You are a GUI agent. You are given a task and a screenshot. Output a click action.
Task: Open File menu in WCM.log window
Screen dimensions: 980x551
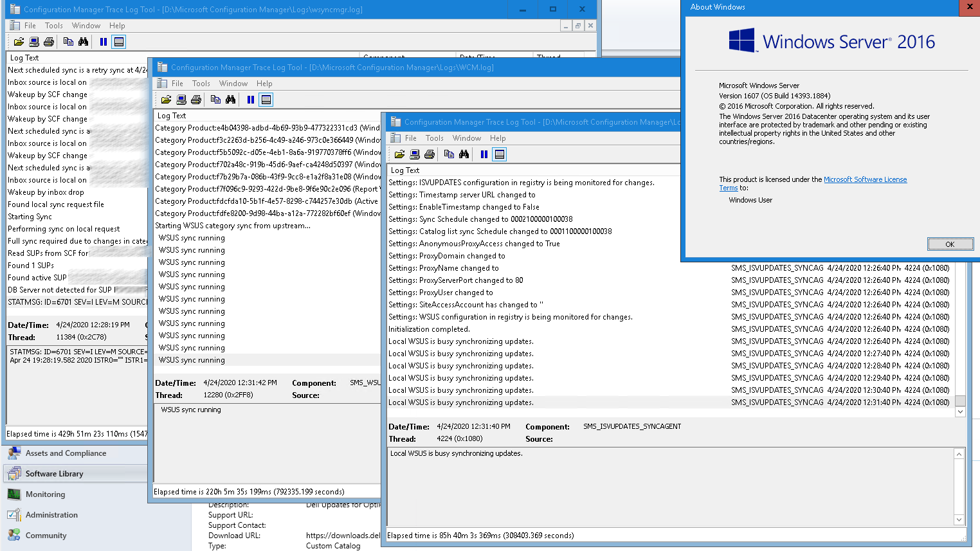(177, 84)
